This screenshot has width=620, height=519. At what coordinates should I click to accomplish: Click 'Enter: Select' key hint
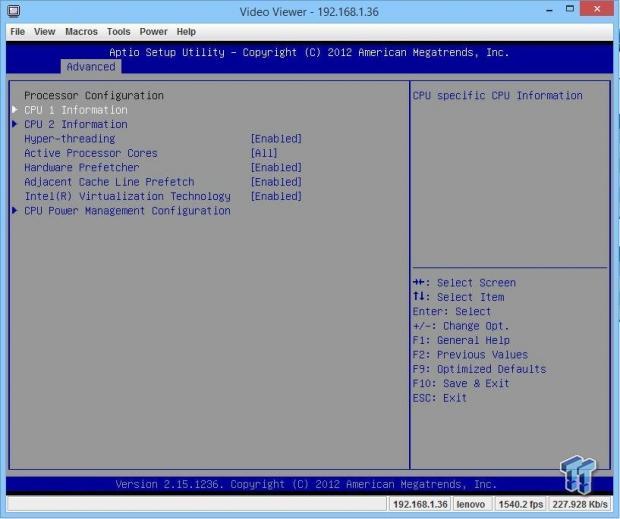pos(452,311)
